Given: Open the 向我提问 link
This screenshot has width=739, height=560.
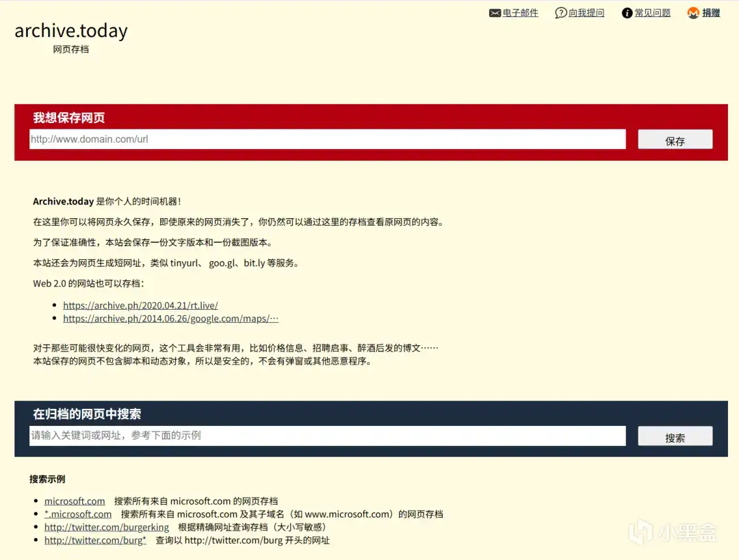Looking at the screenshot, I should pos(586,13).
